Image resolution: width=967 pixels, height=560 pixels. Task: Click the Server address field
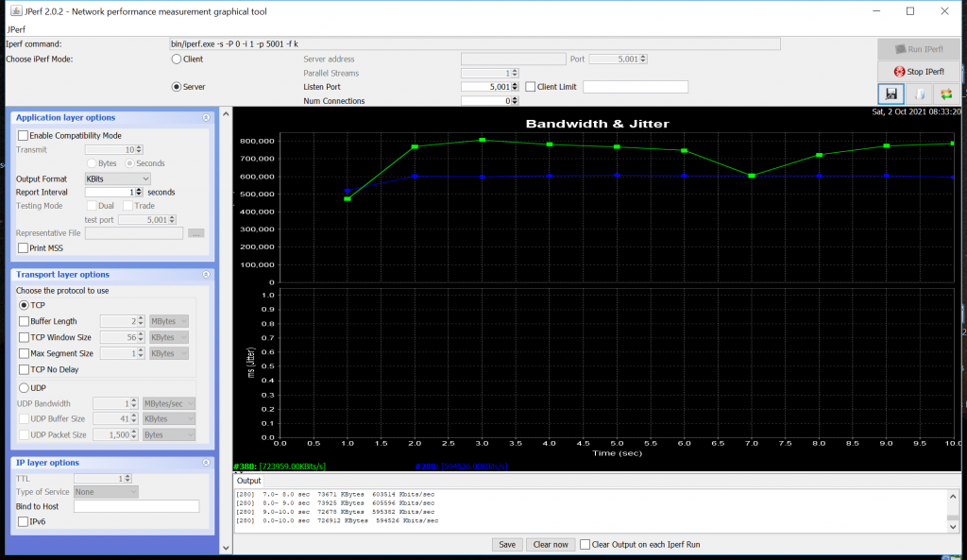513,59
